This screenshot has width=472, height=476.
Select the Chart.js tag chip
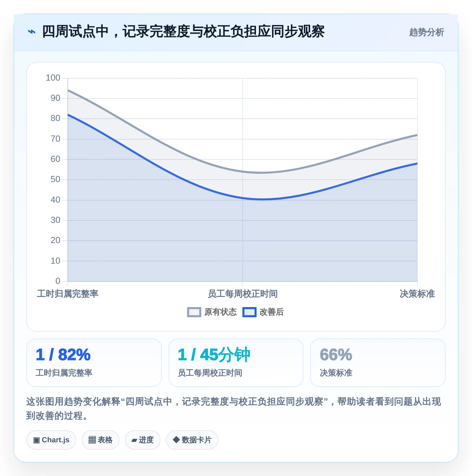51,440
